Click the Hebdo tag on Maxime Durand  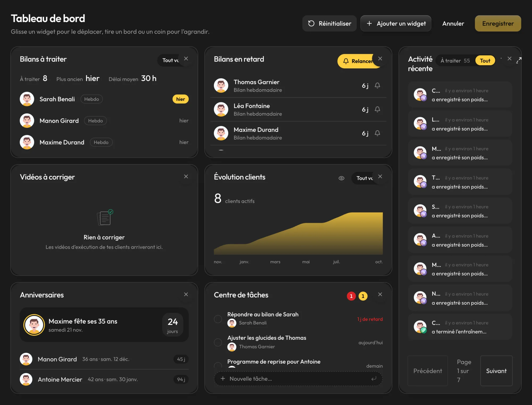(101, 142)
